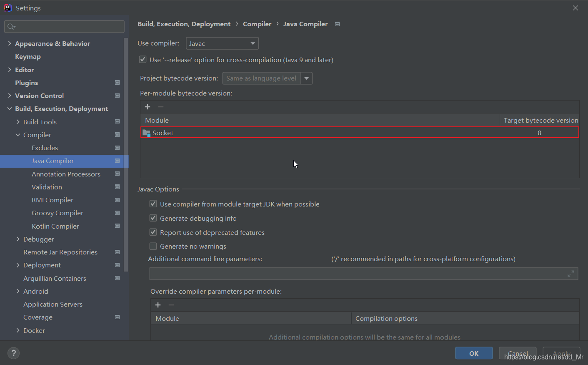This screenshot has width=588, height=365.
Task: Expand the Debugger node
Action: point(18,239)
